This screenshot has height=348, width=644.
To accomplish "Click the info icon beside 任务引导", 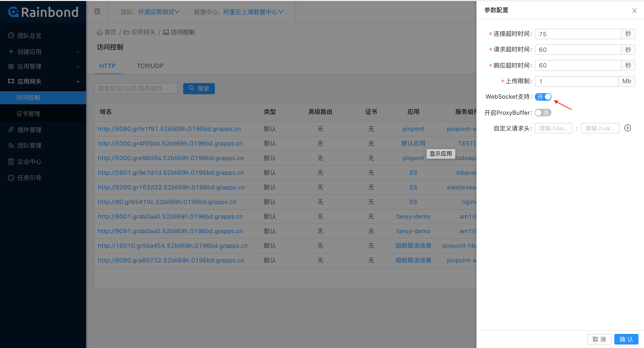I will tap(11, 178).
